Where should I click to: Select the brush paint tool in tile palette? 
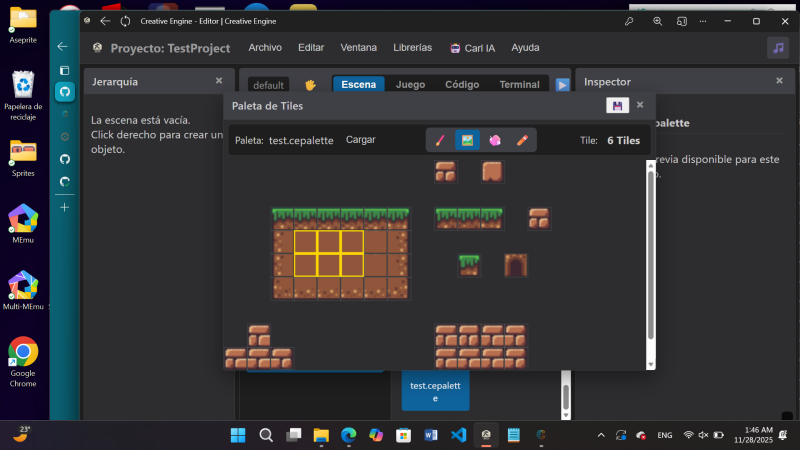coord(440,141)
